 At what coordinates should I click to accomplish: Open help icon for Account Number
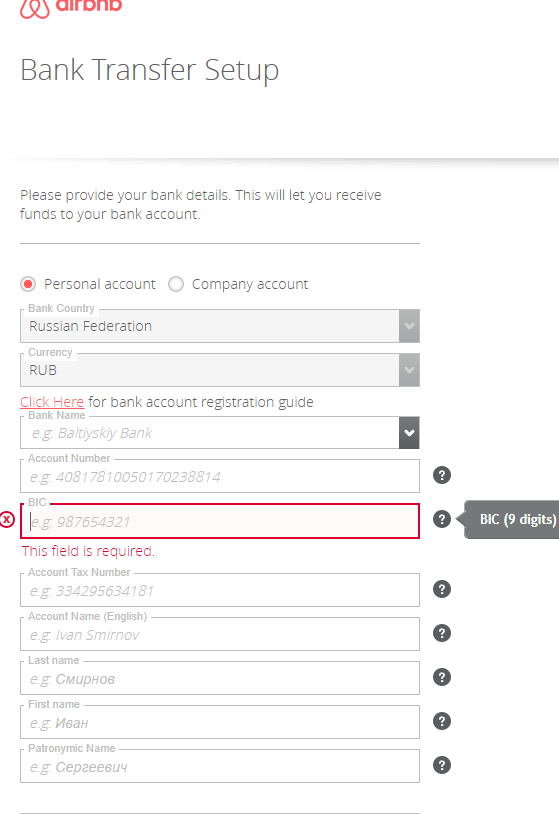click(442, 475)
